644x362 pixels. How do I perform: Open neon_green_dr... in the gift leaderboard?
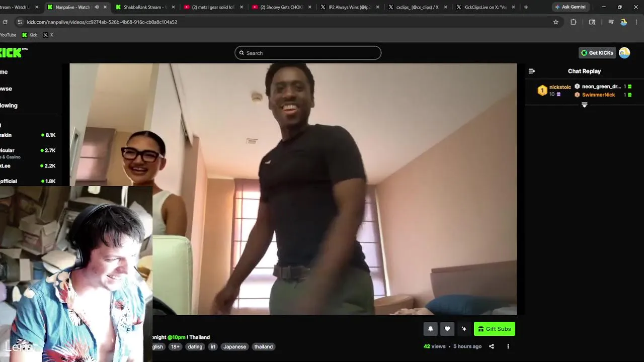[x=601, y=86]
